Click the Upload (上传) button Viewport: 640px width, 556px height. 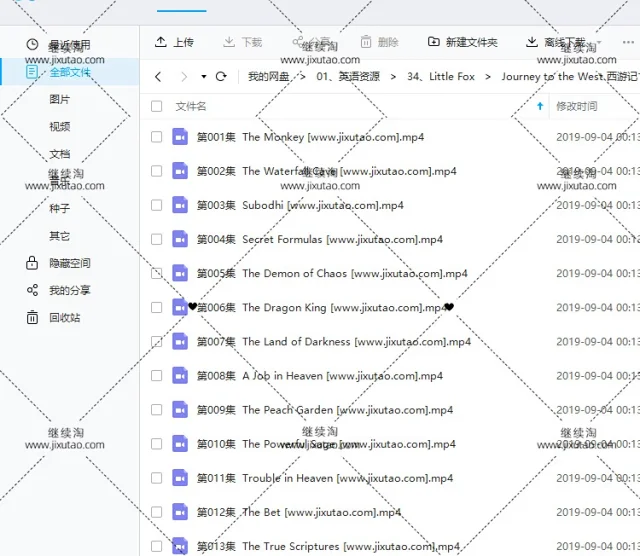click(x=174, y=42)
